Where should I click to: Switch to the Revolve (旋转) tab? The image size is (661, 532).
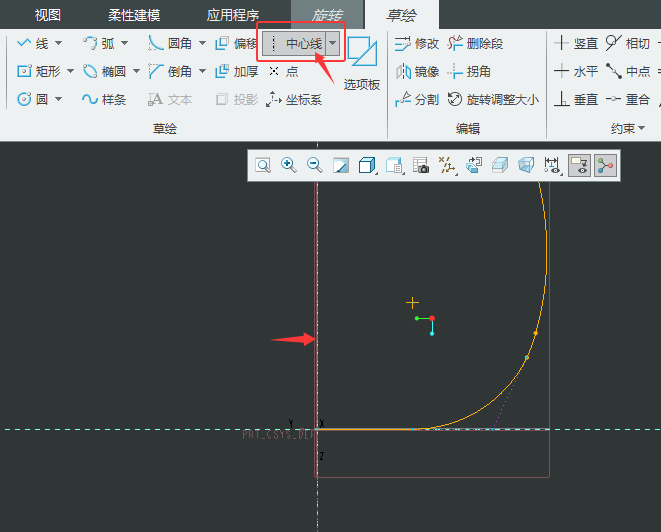327,15
